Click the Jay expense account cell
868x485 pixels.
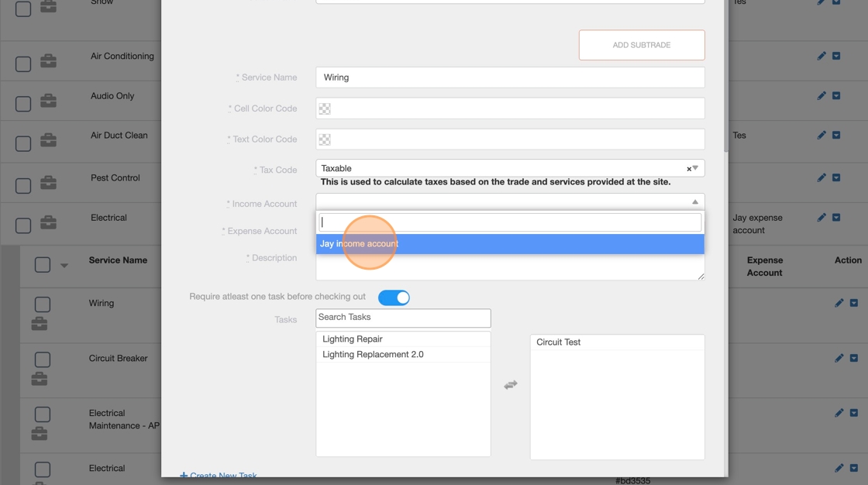(x=757, y=224)
